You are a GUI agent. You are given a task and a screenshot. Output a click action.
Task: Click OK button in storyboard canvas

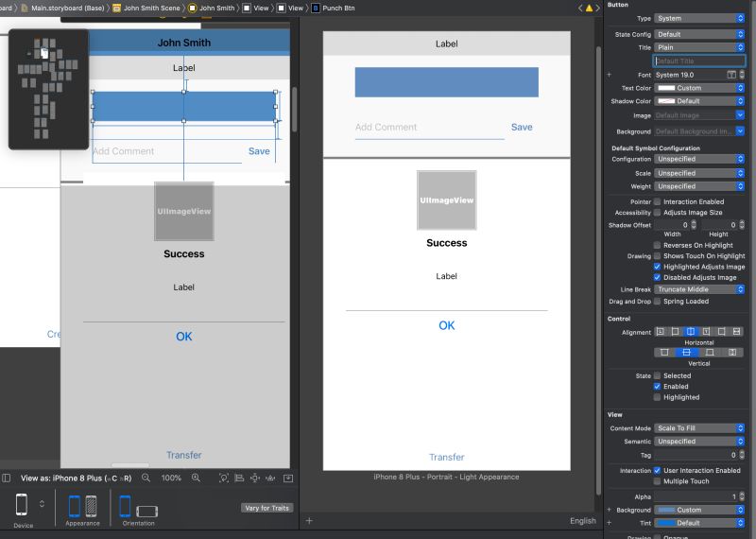click(183, 337)
